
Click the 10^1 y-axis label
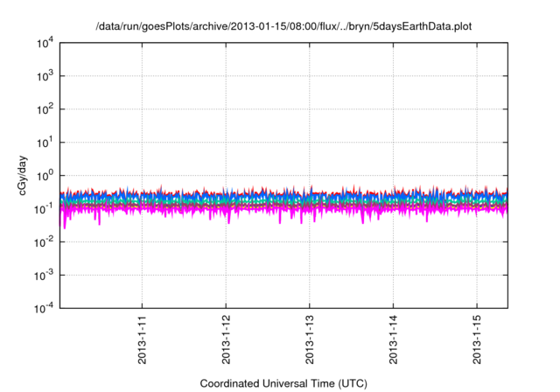pyautogui.click(x=45, y=143)
